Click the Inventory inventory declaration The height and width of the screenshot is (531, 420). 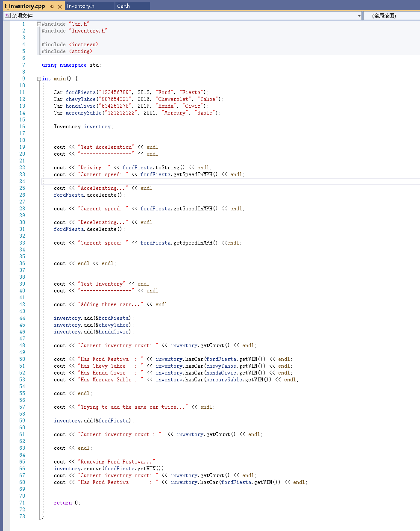pos(83,126)
